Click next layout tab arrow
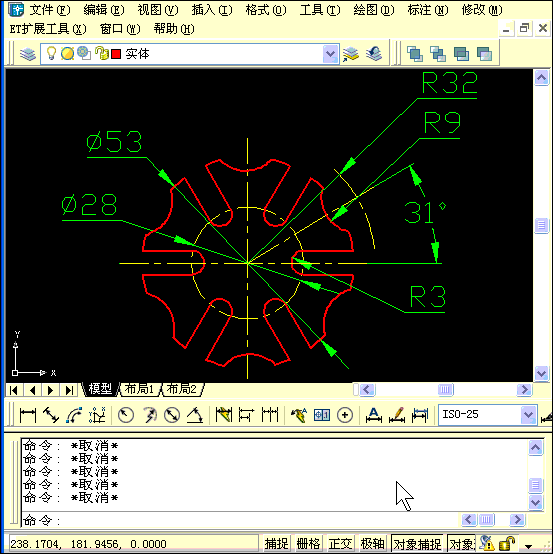The image size is (553, 554). (x=51, y=390)
